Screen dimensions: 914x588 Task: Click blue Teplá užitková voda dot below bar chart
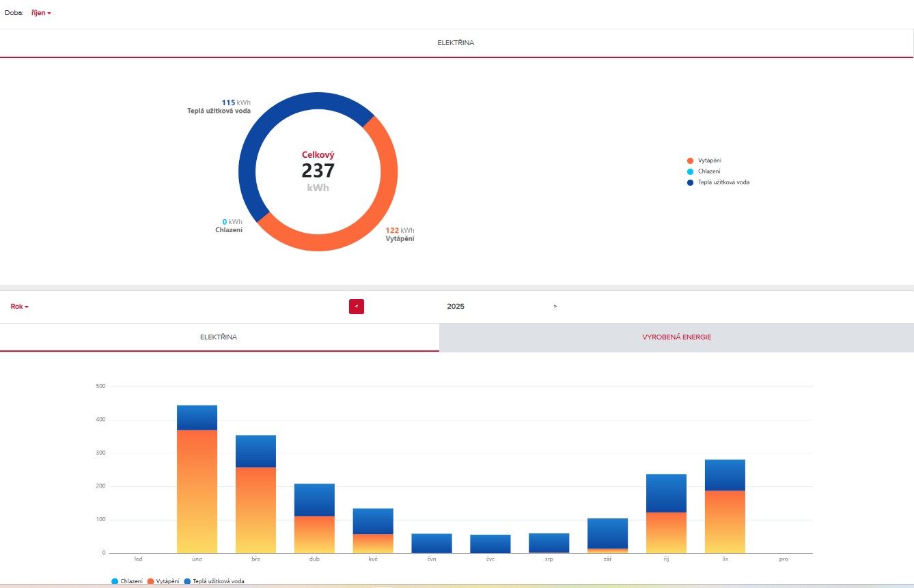188,581
